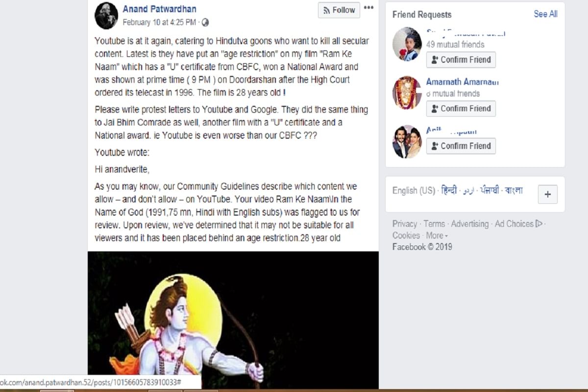The image size is (588, 392).
Task: Open the post options three-dot menu
Action: pos(368,7)
